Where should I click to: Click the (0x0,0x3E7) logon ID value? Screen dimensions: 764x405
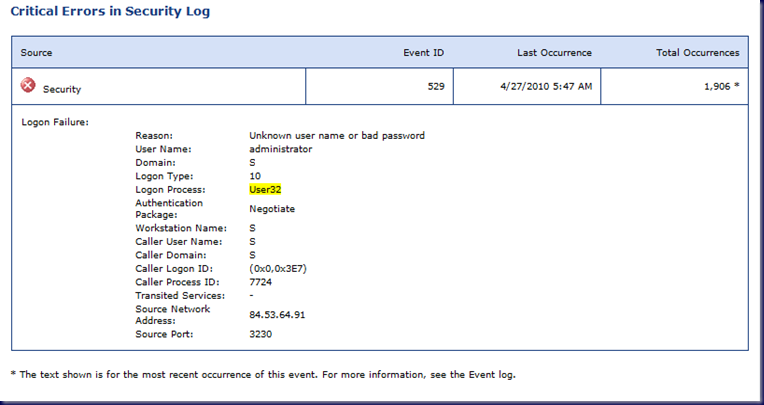click(x=278, y=269)
